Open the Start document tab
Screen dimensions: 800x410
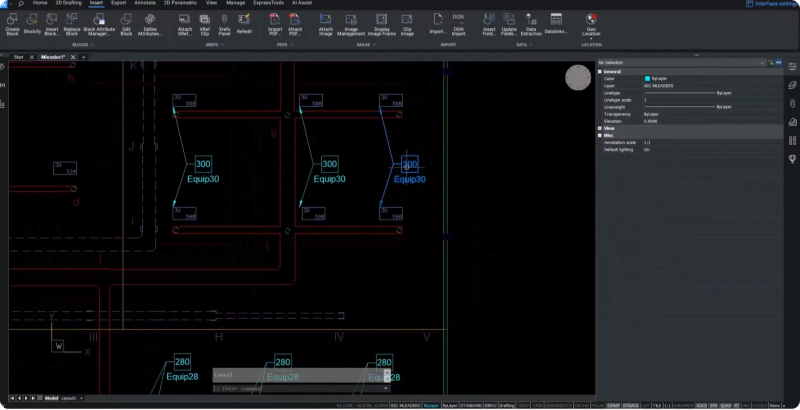pos(19,57)
